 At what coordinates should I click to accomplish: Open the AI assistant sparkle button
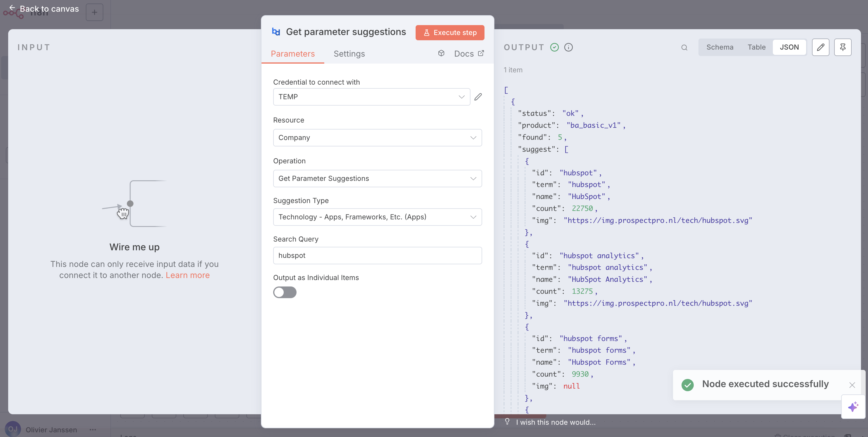tap(853, 406)
